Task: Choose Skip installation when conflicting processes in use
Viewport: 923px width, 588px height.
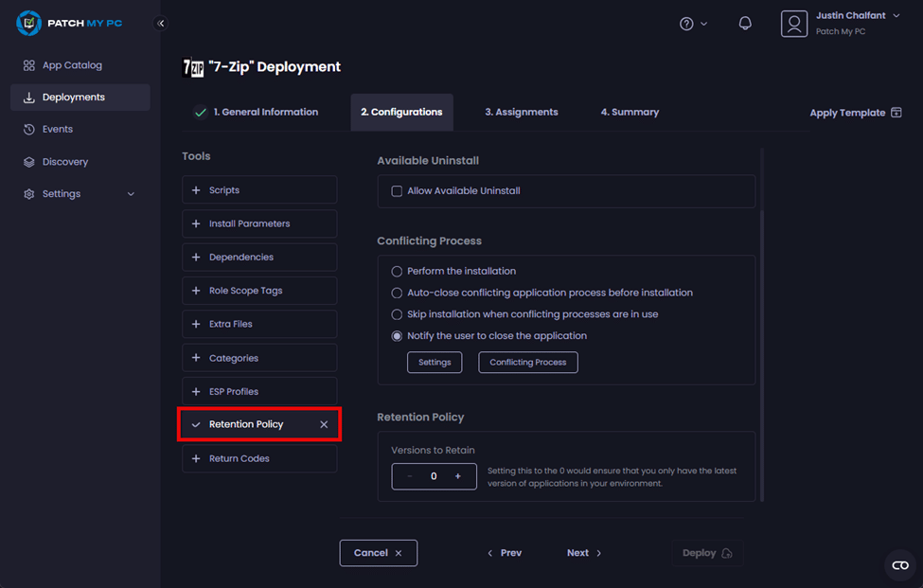Action: pyautogui.click(x=398, y=314)
